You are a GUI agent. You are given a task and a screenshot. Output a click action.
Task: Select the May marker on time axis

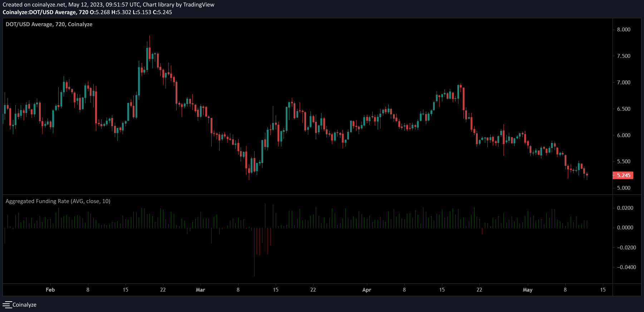click(x=527, y=290)
